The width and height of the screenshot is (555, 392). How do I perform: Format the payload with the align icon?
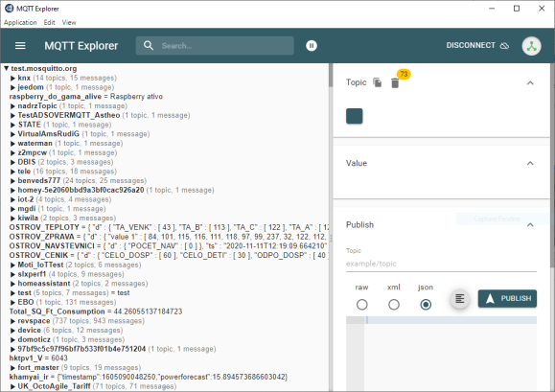(459, 299)
